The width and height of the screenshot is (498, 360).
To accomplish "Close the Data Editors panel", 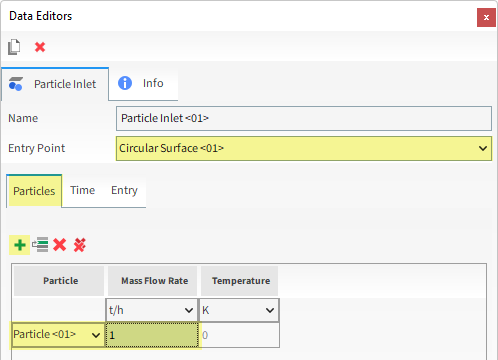I will [486, 17].
